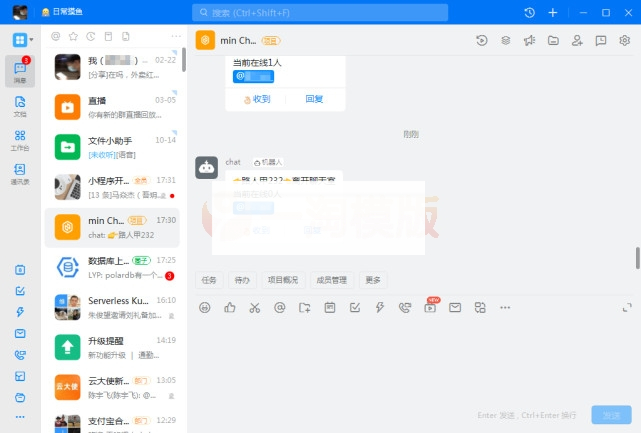Open the 成员管理 tab
This screenshot has width=641, height=433.
click(x=331, y=280)
